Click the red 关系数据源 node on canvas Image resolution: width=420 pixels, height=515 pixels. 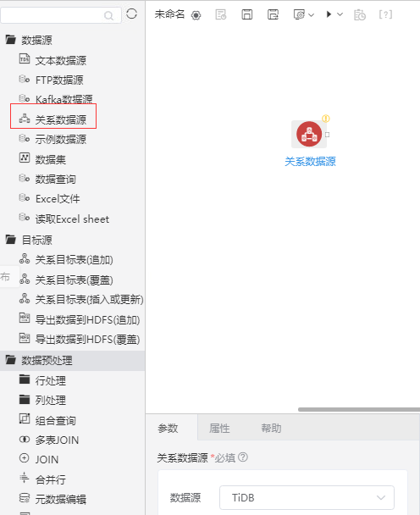[309, 134]
